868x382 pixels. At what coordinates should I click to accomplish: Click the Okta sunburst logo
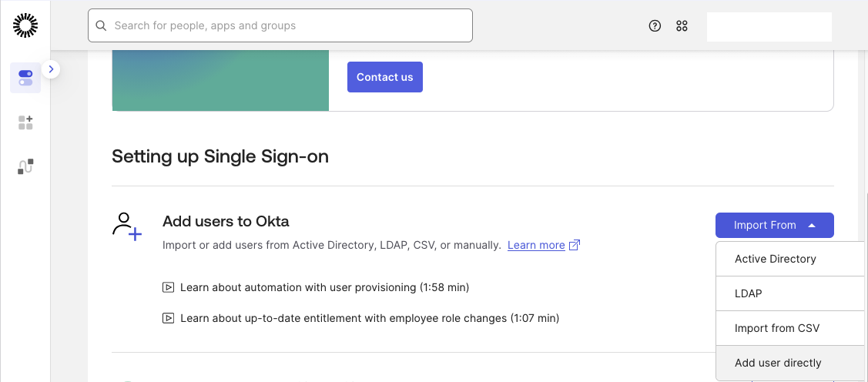click(x=25, y=25)
